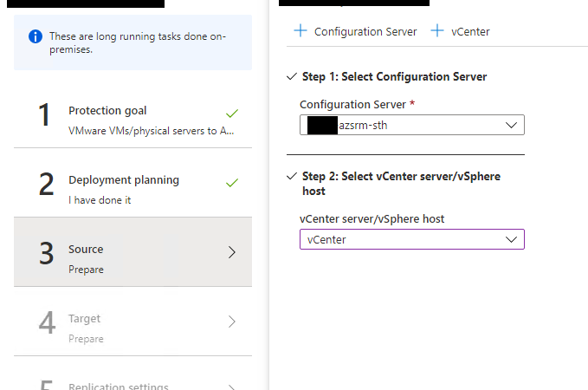Click the chevron arrow on the Source step
Screen dimensions: 588x390
232,252
